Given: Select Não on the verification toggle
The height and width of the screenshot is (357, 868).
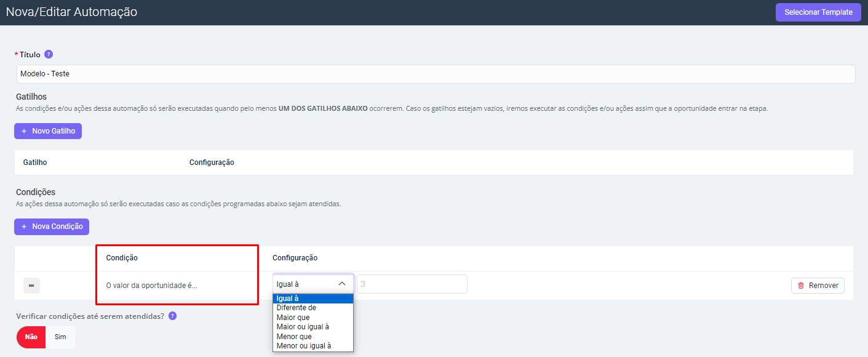Looking at the screenshot, I should coord(31,337).
